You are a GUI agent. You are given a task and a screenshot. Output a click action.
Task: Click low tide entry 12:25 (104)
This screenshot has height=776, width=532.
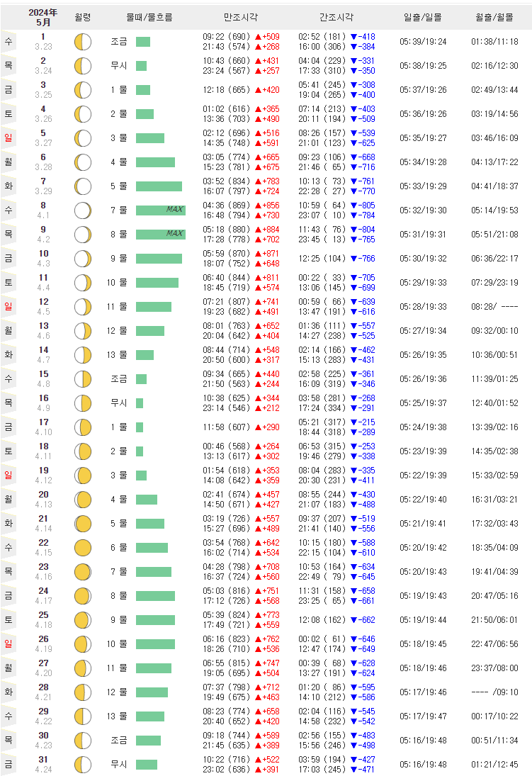coord(322,259)
